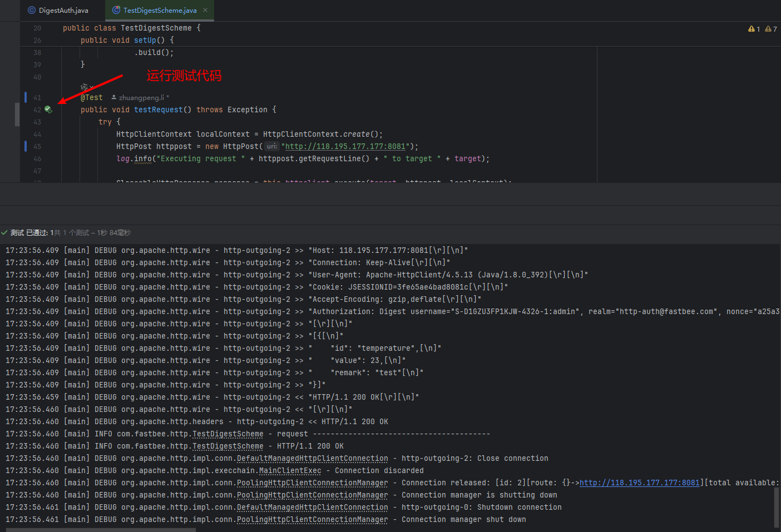Click the console Accept-Encoding: gzip,deflate line
This screenshot has height=532, width=781.
pyautogui.click(x=244, y=299)
